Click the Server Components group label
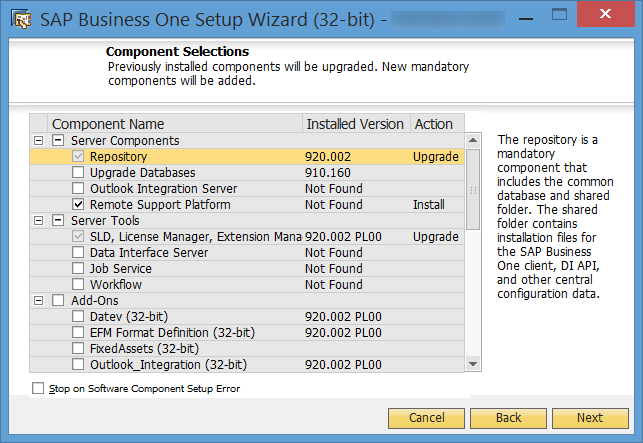 [125, 141]
